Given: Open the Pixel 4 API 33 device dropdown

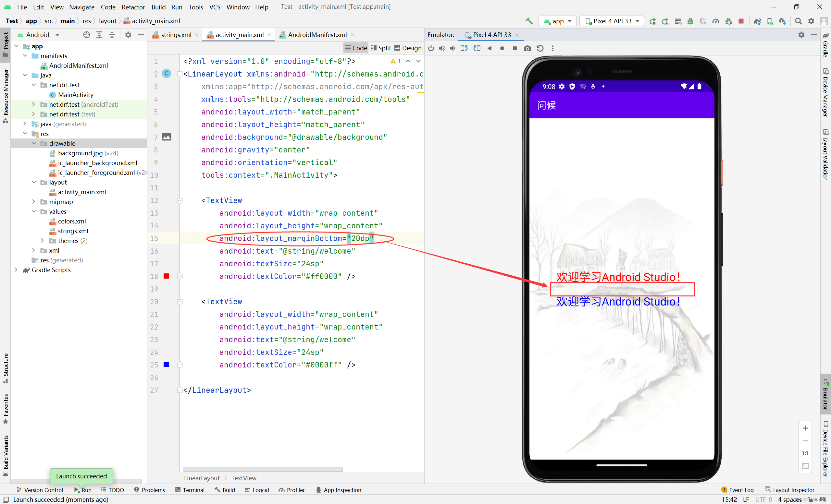Looking at the screenshot, I should pos(612,21).
